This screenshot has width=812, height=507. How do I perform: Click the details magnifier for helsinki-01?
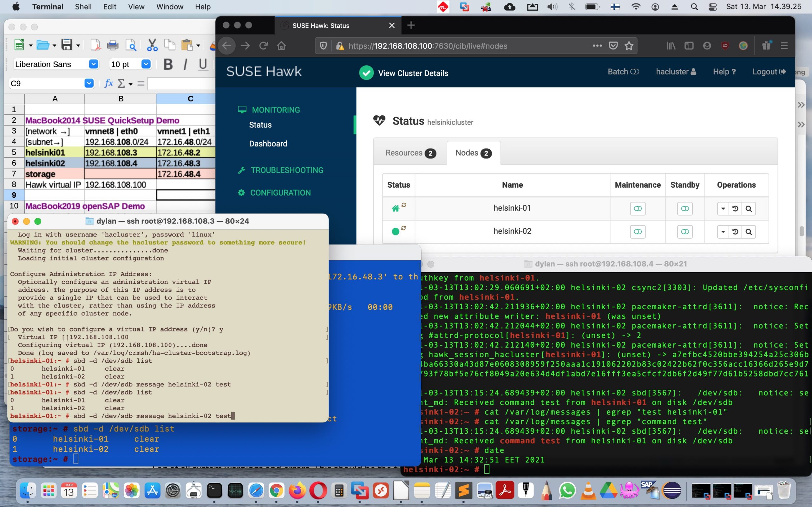click(x=748, y=209)
